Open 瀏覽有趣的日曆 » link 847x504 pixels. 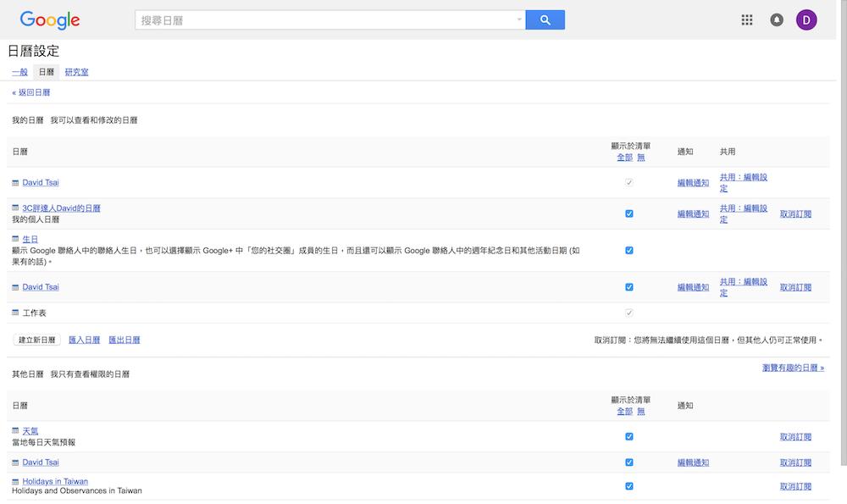(792, 367)
